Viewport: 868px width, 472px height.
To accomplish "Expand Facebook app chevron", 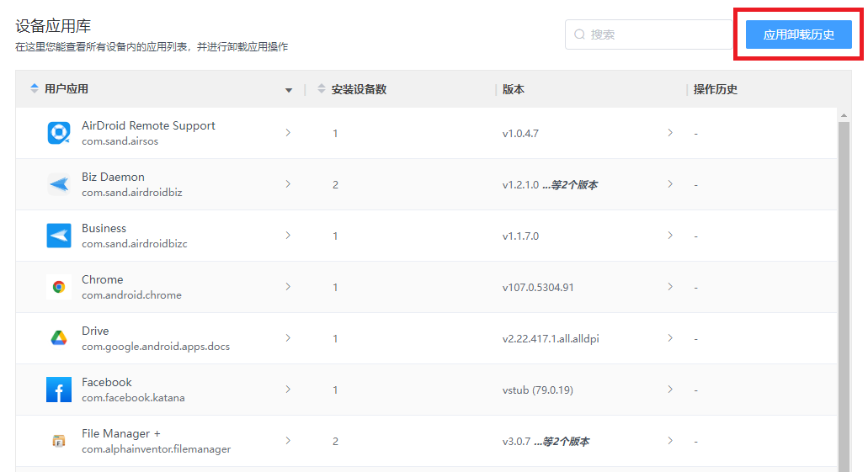I will point(288,389).
